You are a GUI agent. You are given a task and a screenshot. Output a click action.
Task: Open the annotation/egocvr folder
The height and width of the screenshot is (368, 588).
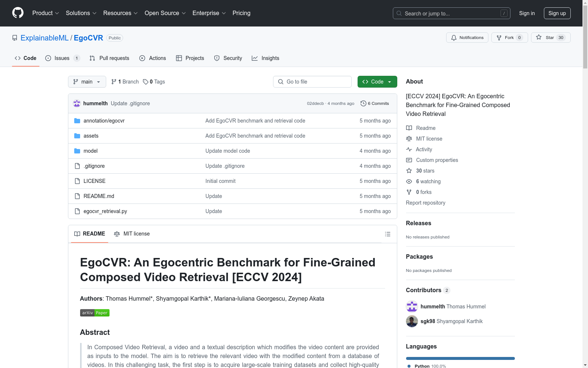pyautogui.click(x=104, y=121)
